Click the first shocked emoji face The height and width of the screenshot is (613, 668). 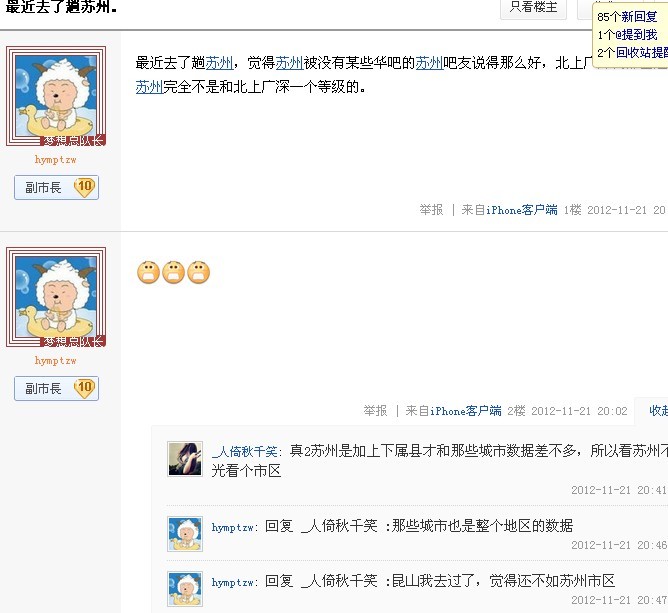click(x=148, y=272)
